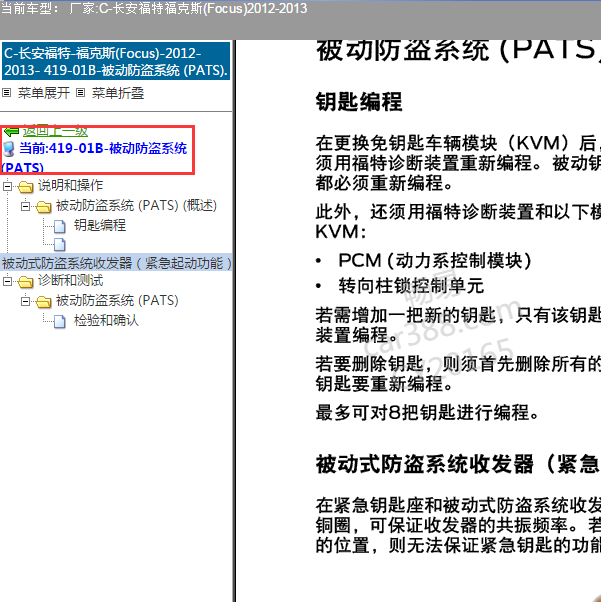
Task: Click the 被动防盗系统 (PATS) document title
Action: tap(458, 50)
